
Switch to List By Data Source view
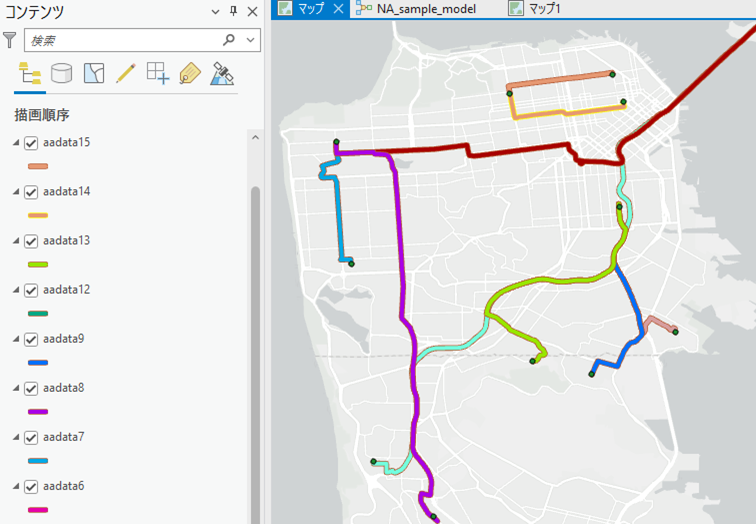point(62,74)
